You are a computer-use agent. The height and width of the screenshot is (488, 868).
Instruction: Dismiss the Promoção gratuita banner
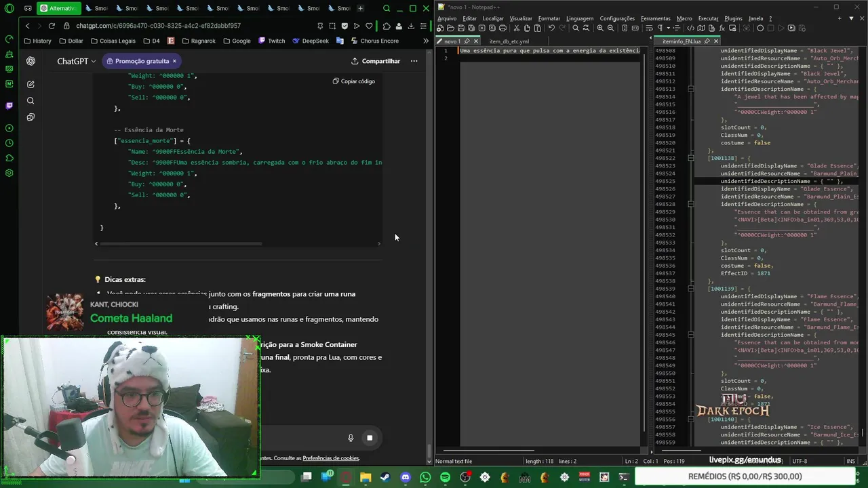click(x=174, y=61)
